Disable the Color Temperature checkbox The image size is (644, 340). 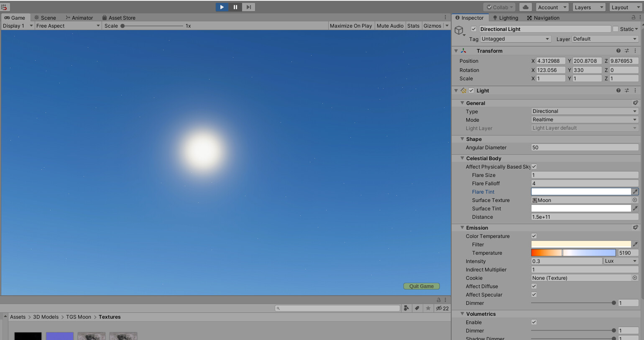click(x=534, y=236)
